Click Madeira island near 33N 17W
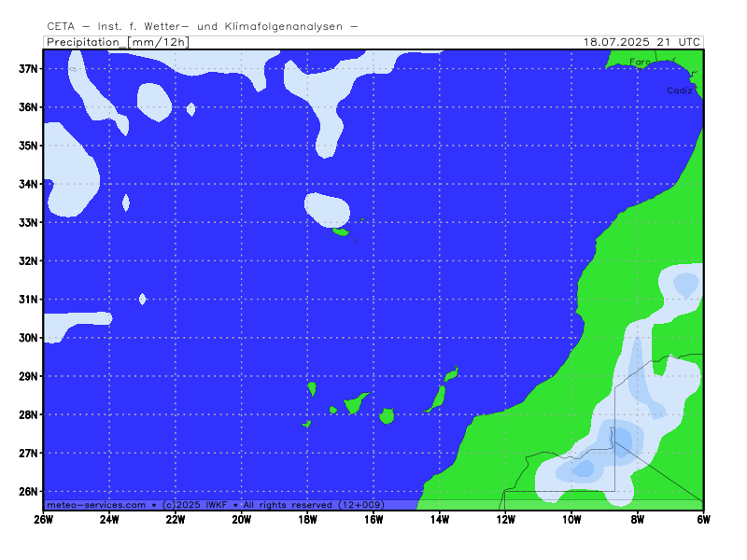747x560 pixels. click(341, 231)
